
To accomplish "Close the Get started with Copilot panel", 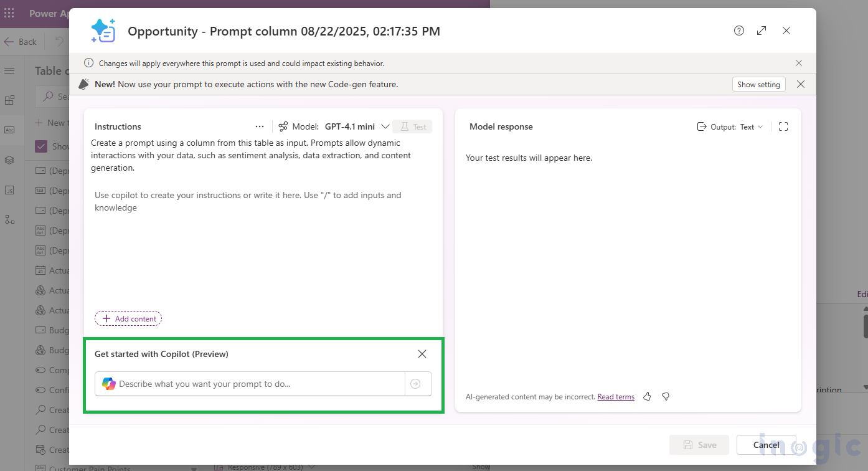I will coord(422,354).
